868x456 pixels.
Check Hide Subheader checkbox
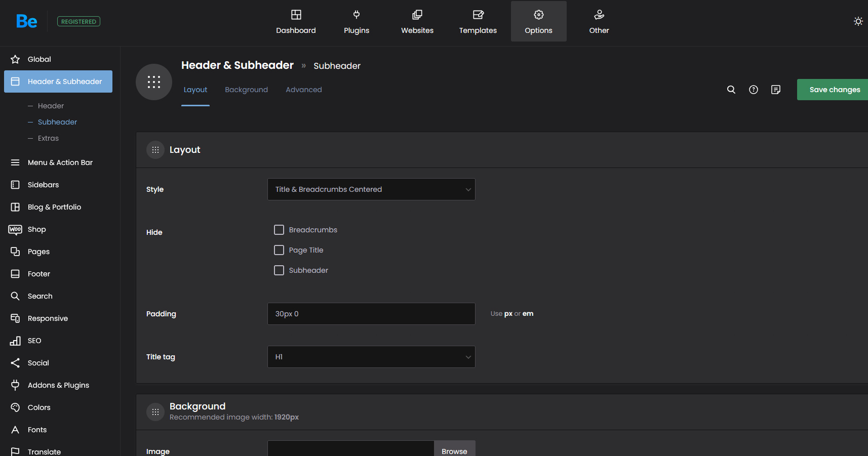[x=279, y=270]
